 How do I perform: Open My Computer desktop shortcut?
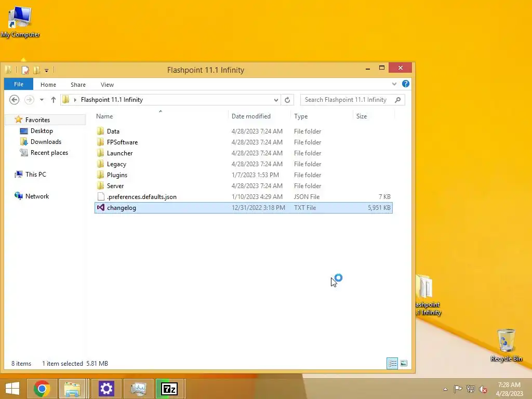pos(20,22)
